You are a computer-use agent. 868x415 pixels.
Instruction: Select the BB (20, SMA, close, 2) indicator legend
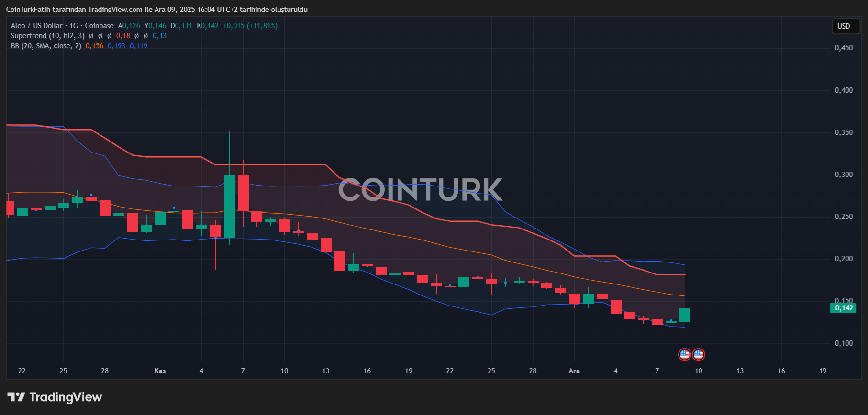(46, 46)
